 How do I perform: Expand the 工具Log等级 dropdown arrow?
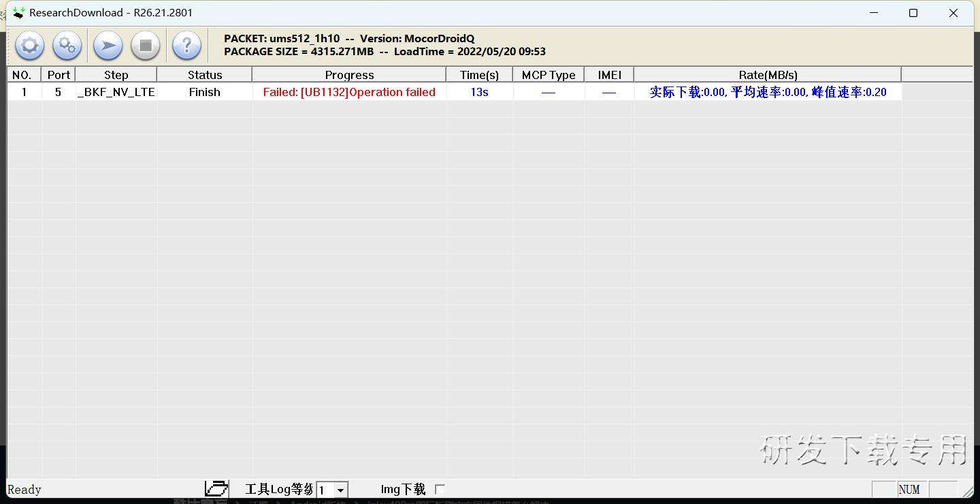pos(340,490)
